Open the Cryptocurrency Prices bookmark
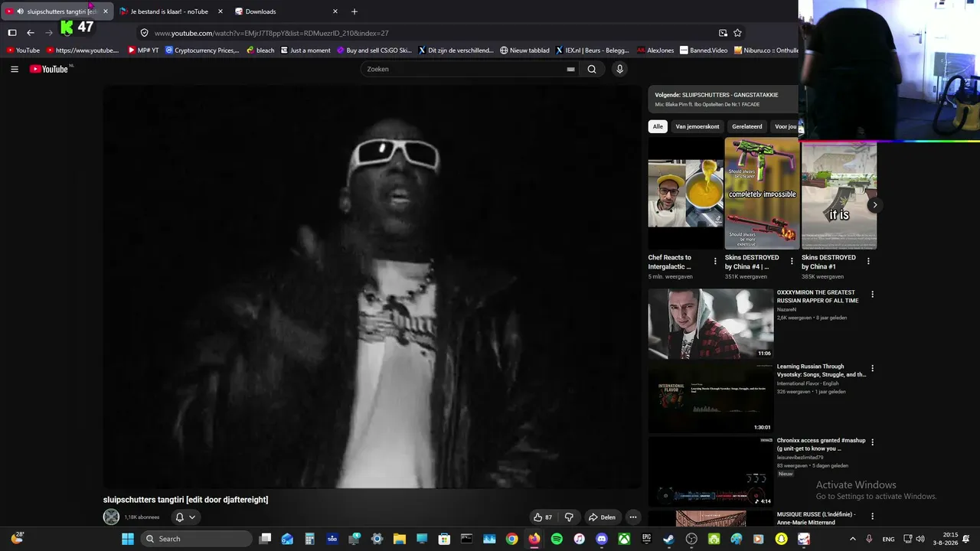This screenshot has width=980, height=551. 202,51
